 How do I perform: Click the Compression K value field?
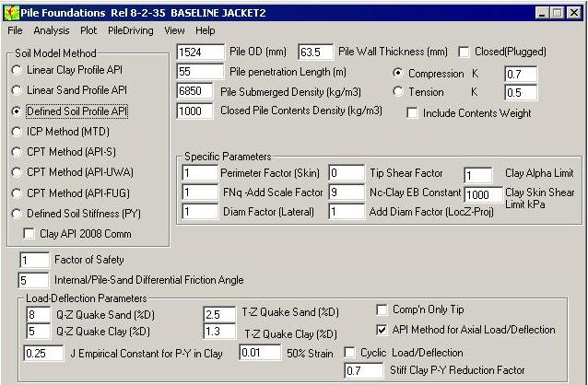click(x=521, y=75)
